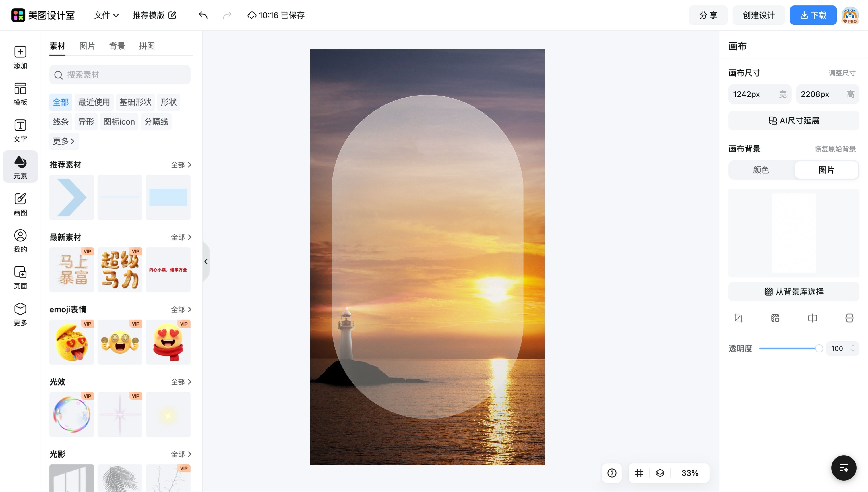The width and height of the screenshot is (868, 492).
Task: Click the 搜索素材 search field
Action: 120,75
